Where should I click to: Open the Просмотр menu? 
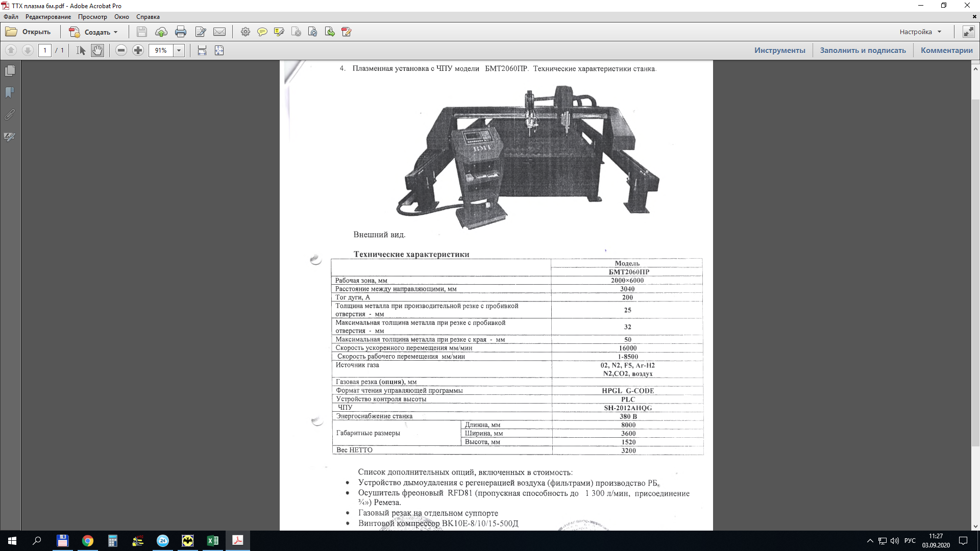(x=92, y=17)
